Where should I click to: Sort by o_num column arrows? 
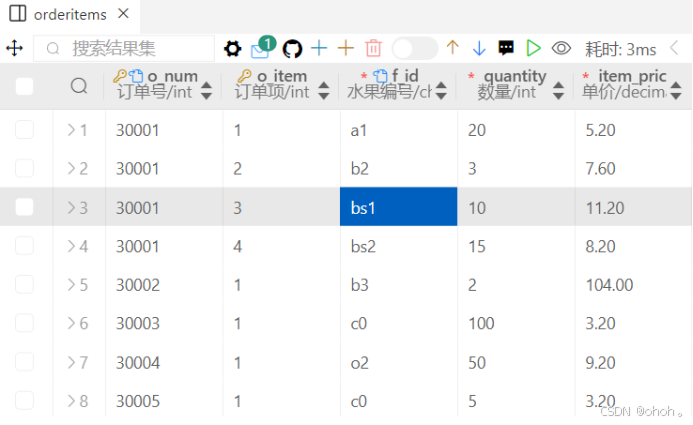(206, 91)
